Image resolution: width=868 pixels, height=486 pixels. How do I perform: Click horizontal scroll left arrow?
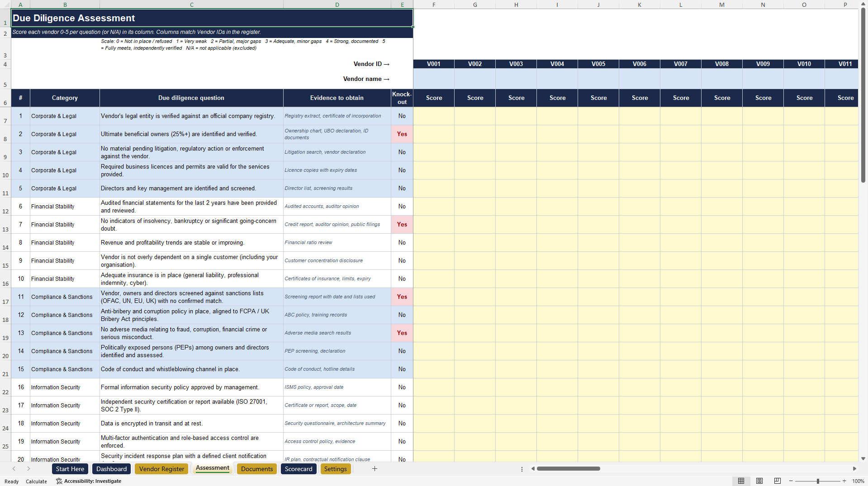click(533, 469)
